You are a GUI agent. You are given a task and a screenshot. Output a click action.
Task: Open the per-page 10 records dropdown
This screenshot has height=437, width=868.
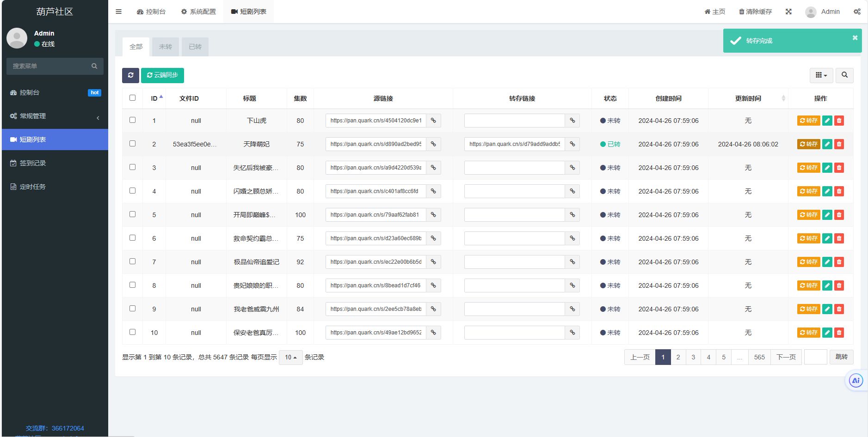(x=291, y=358)
